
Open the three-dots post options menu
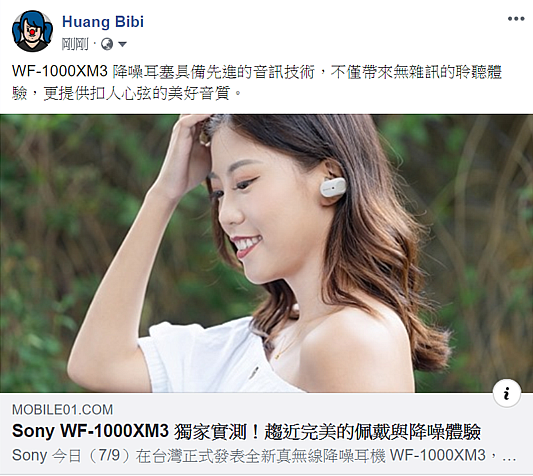516,19
